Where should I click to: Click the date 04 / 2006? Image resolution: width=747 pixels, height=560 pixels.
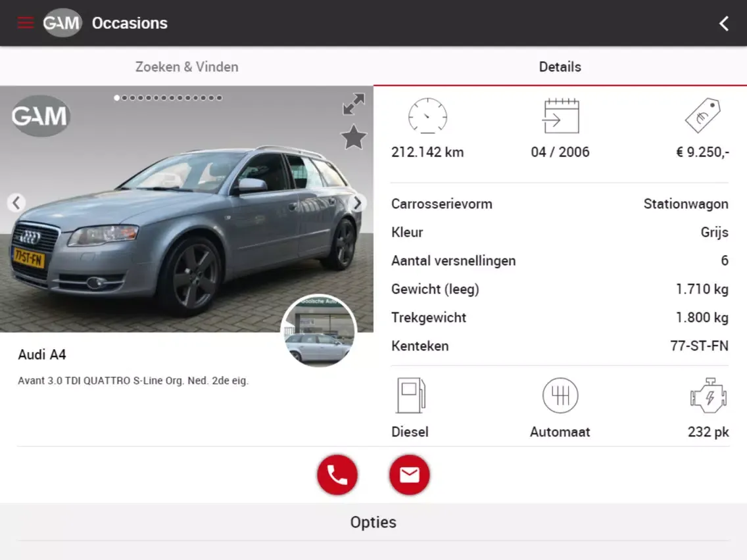[x=560, y=152]
